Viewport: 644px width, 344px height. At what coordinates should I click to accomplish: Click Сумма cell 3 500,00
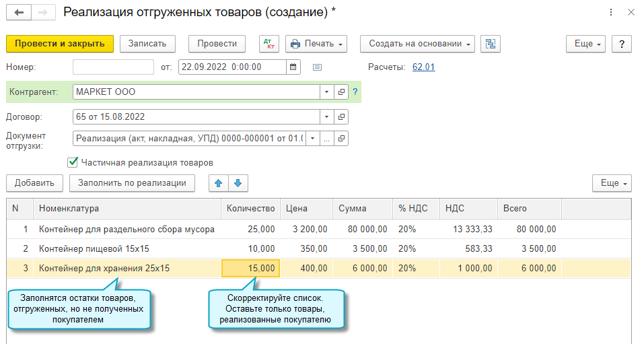(363, 248)
